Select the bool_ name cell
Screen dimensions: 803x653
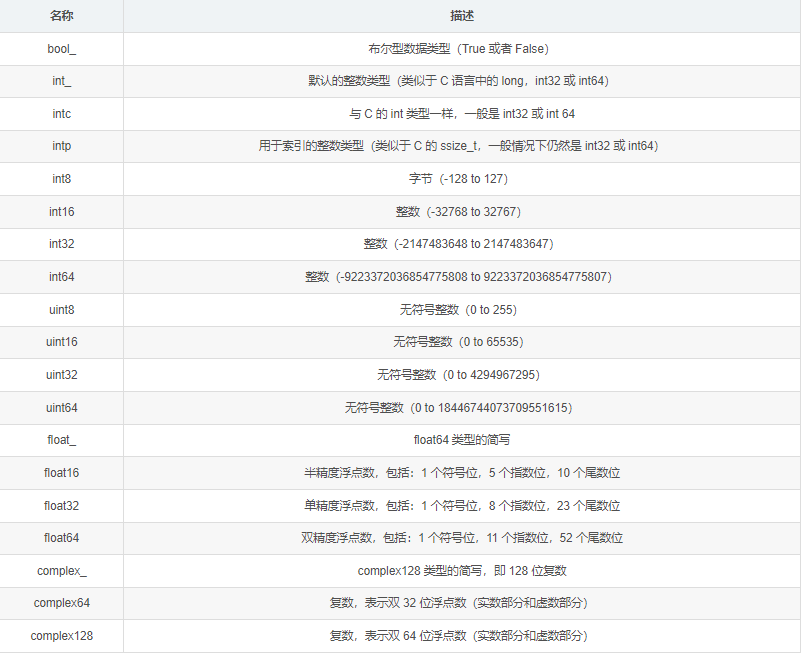(62, 49)
